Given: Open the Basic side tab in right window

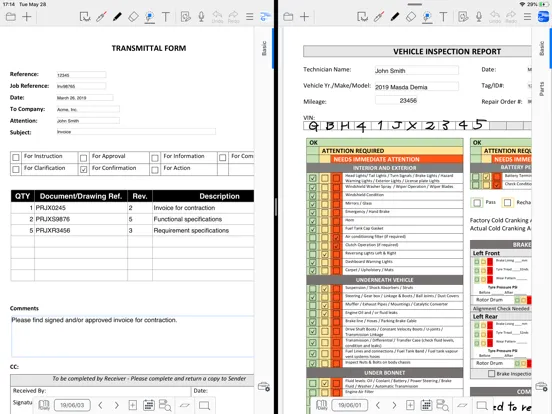Looking at the screenshot, I should tap(542, 48).
